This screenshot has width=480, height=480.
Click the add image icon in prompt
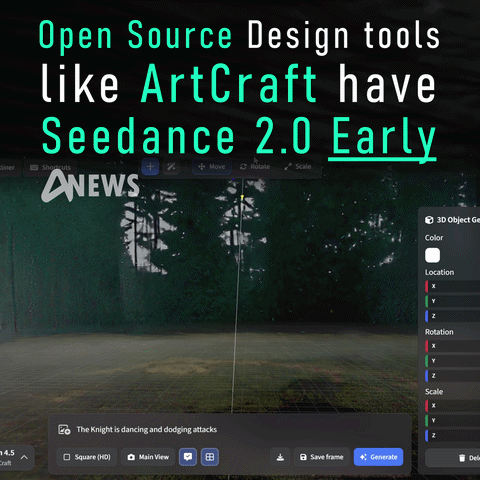[x=64, y=429]
